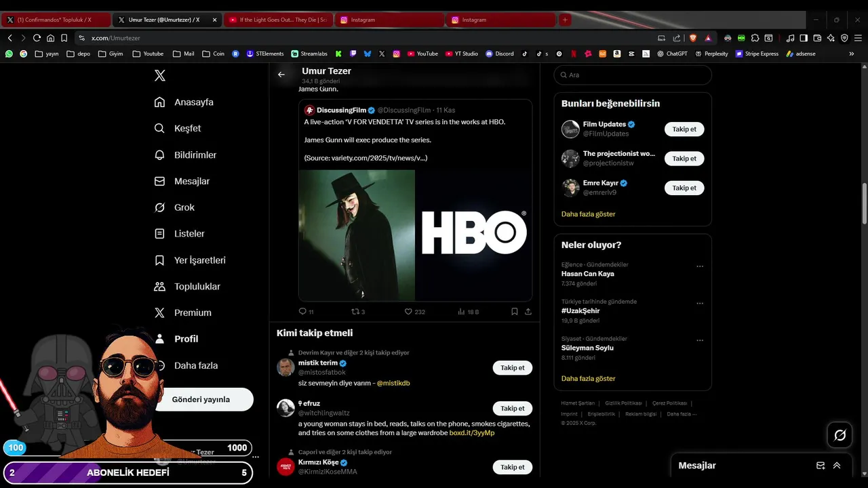Image resolution: width=868 pixels, height=488 pixels.
Task: Open more options for #UzakŞehir trend
Action: point(700,304)
